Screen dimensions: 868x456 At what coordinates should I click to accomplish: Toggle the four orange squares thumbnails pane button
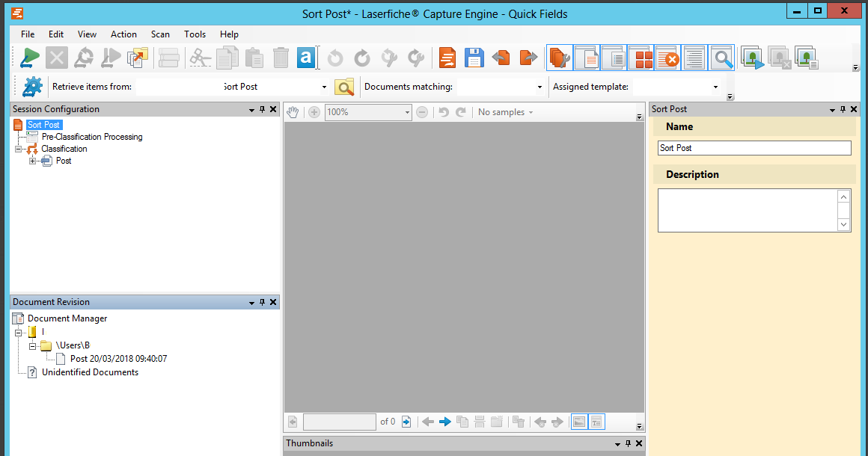pos(641,58)
